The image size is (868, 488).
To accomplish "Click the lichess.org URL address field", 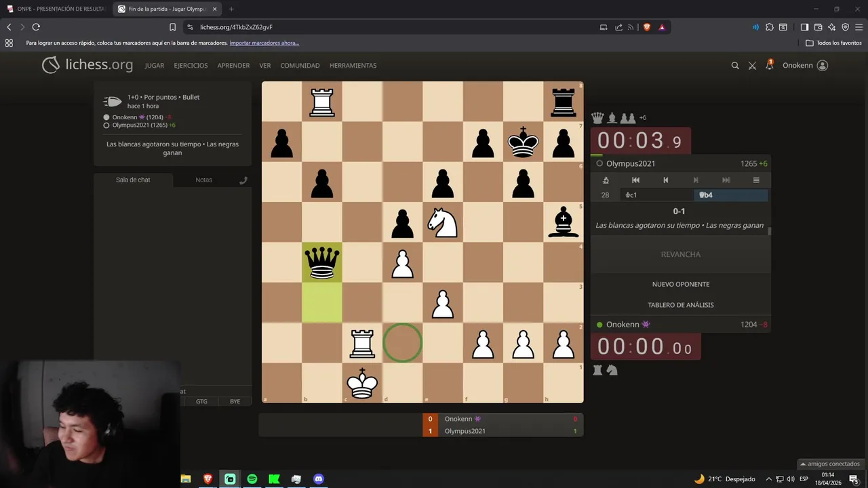I will 392,27.
